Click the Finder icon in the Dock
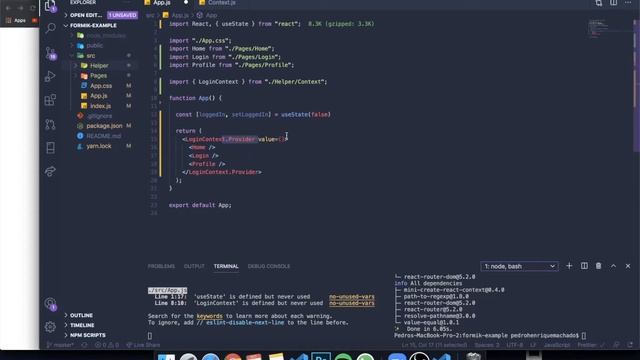Viewport: 640px width, 360px height. pyautogui.click(x=167, y=357)
